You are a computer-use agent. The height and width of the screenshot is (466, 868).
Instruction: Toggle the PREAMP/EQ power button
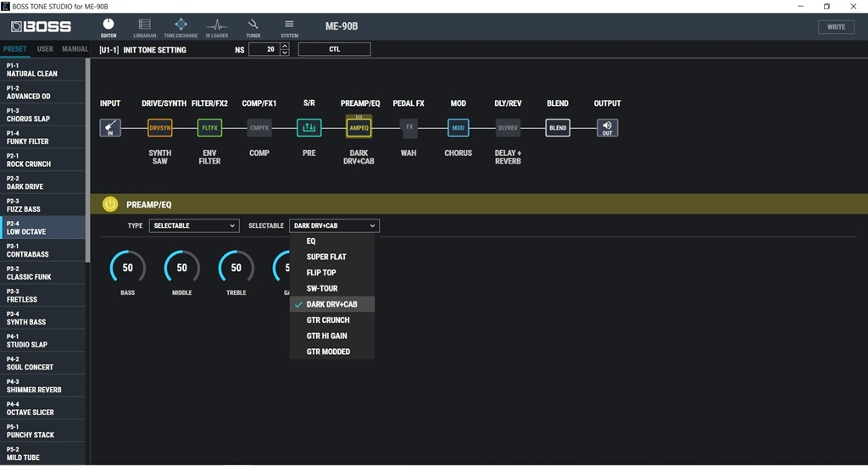tap(110, 204)
